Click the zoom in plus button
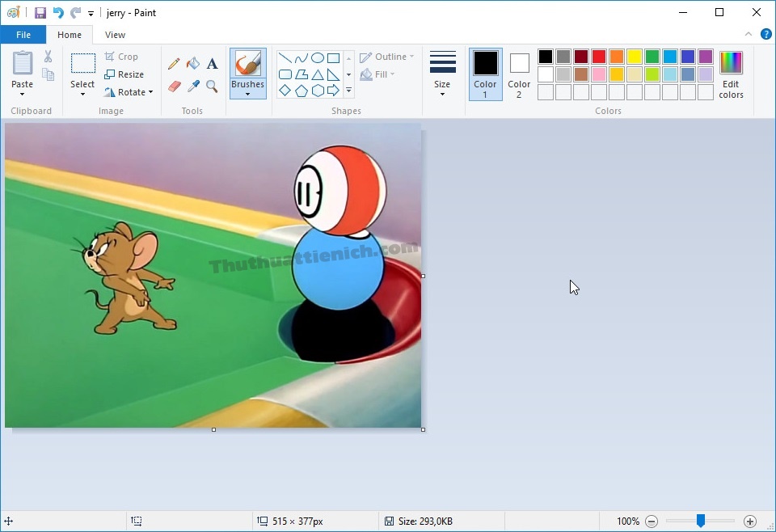The image size is (776, 532). (750, 521)
